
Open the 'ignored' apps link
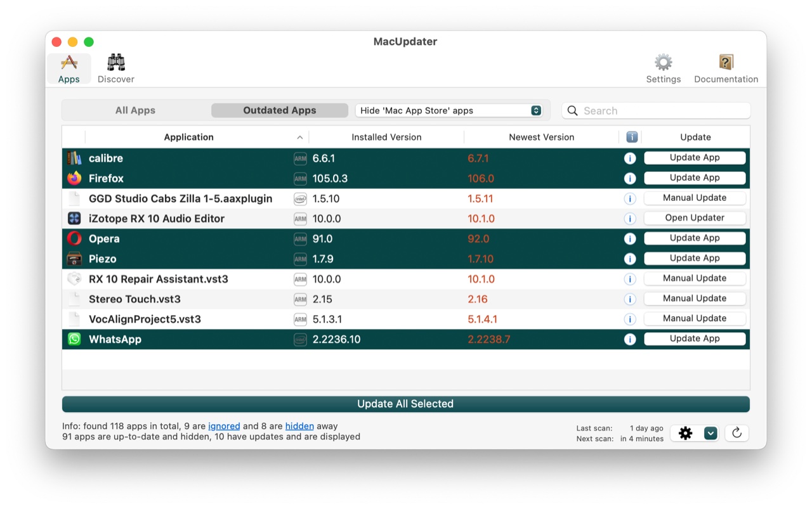[224, 426]
